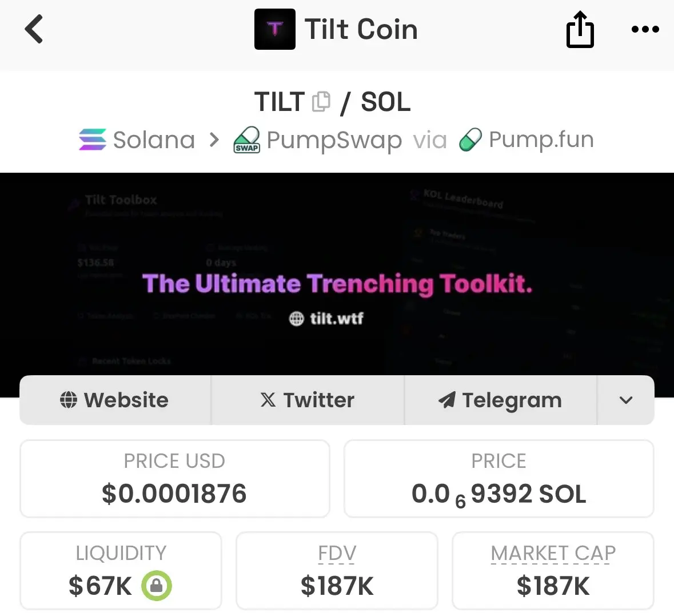674x616 pixels.
Task: Tap the Solana chain logo icon
Action: click(x=93, y=140)
